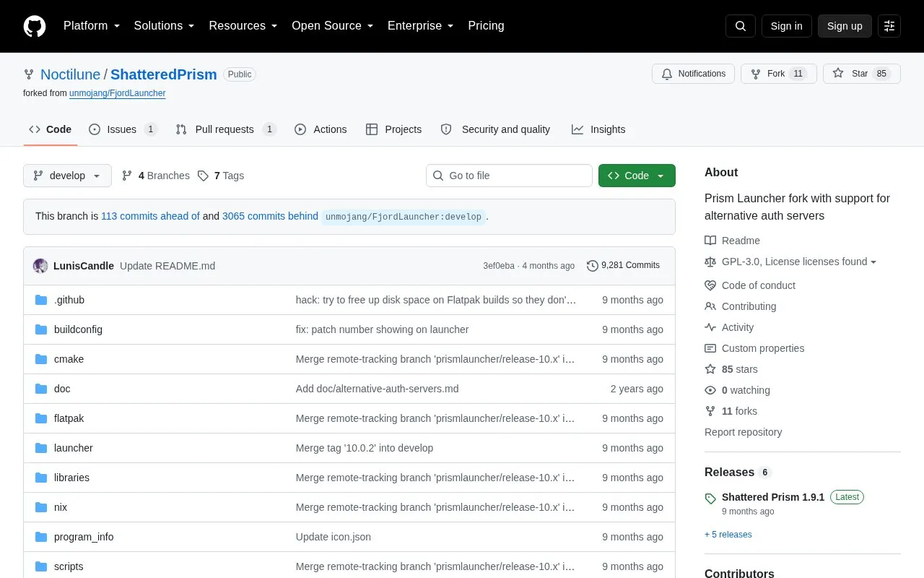Open the ShatteredPrism repository name link
Image resolution: width=924 pixels, height=578 pixels.
(164, 74)
